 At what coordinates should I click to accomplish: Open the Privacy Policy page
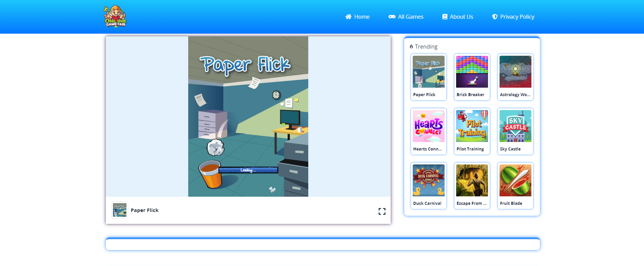(517, 17)
